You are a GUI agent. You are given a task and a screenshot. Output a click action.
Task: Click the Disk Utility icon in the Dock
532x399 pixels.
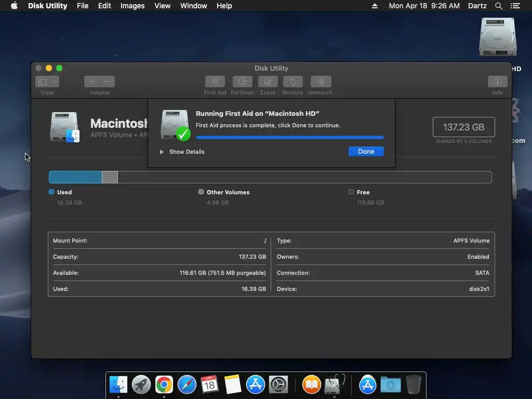point(334,385)
